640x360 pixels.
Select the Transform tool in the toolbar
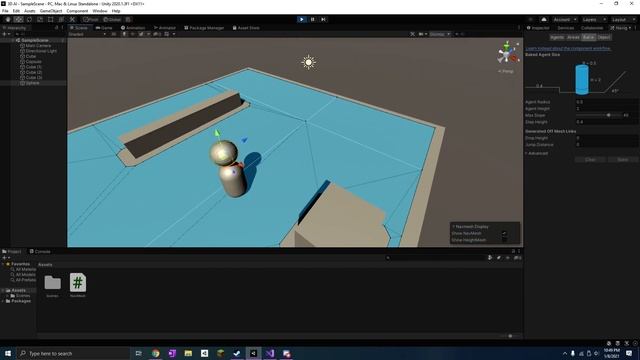pos(61,19)
